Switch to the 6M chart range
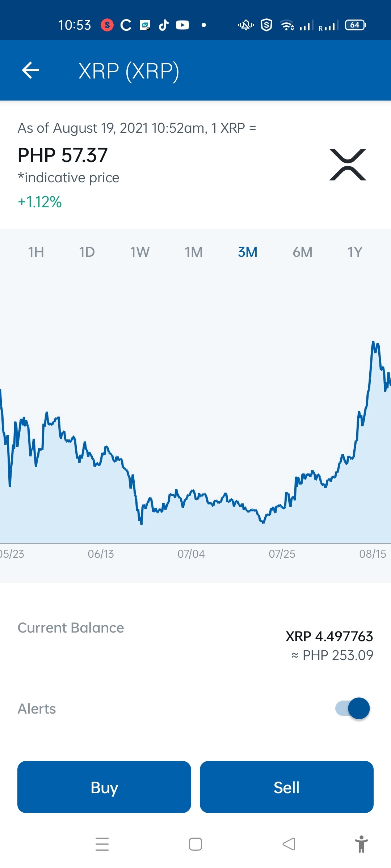This screenshot has height=868, width=391. tap(302, 252)
